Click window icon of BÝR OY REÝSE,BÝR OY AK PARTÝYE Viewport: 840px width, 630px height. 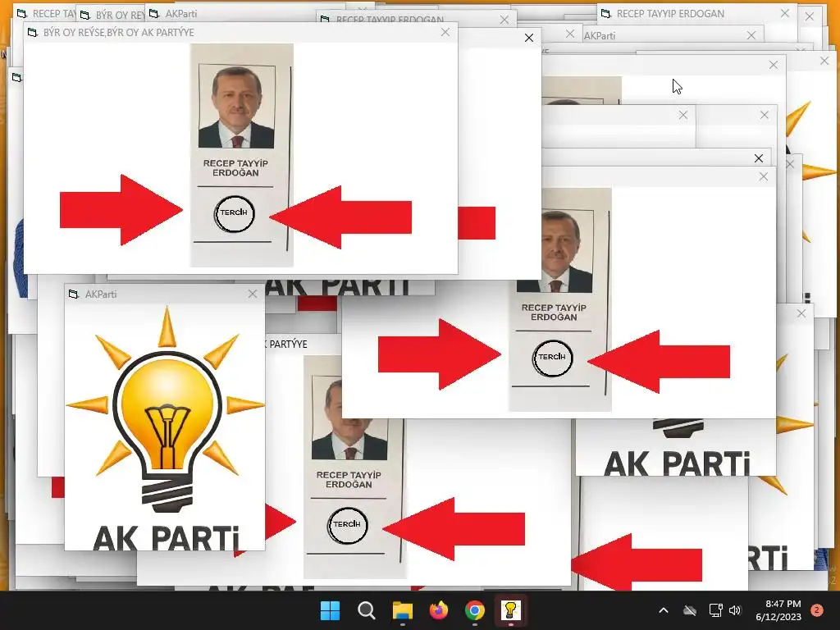32,32
